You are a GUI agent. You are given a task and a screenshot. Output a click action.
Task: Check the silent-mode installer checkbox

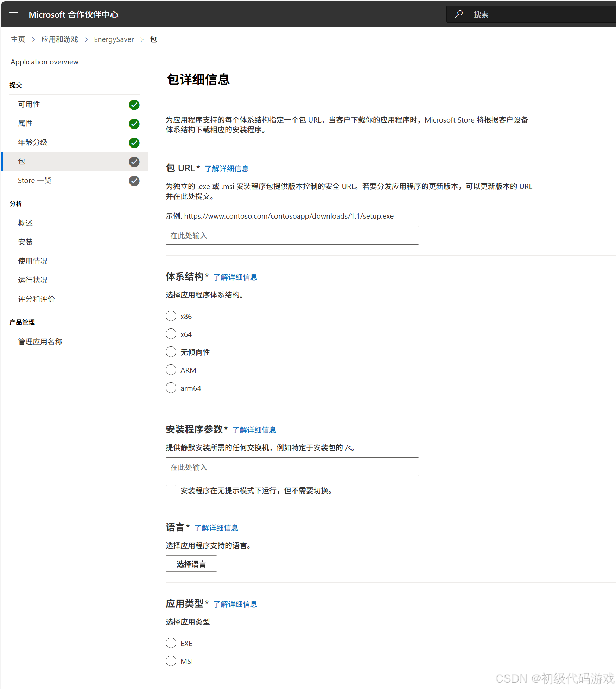pyautogui.click(x=171, y=490)
